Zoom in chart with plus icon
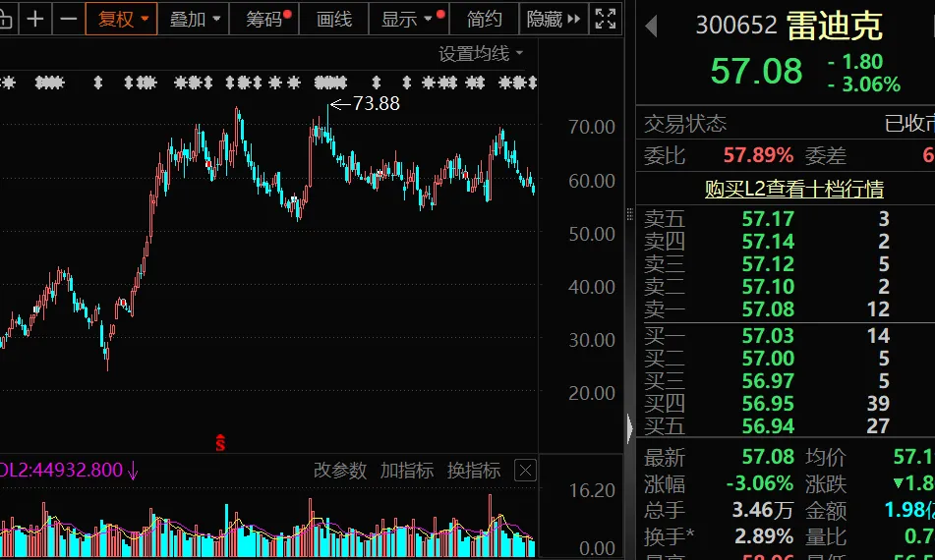The width and height of the screenshot is (935, 560). [x=35, y=19]
